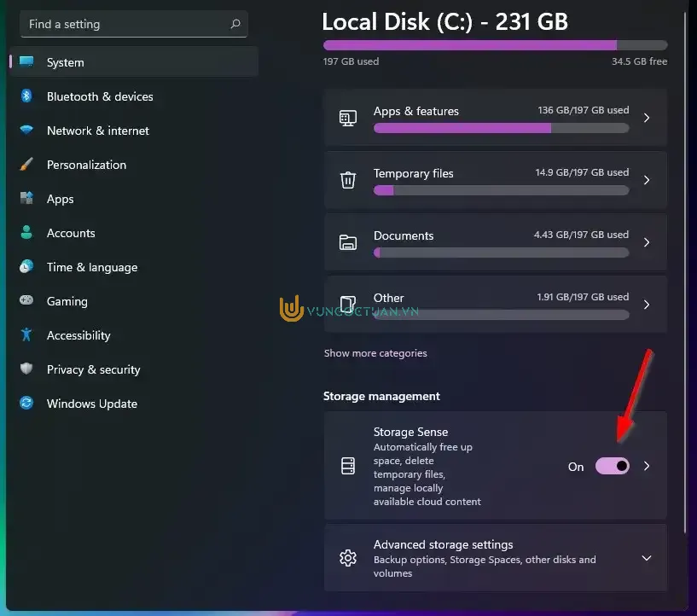Click 136 GB/197 GB used text
The width and height of the screenshot is (697, 616).
(x=584, y=110)
